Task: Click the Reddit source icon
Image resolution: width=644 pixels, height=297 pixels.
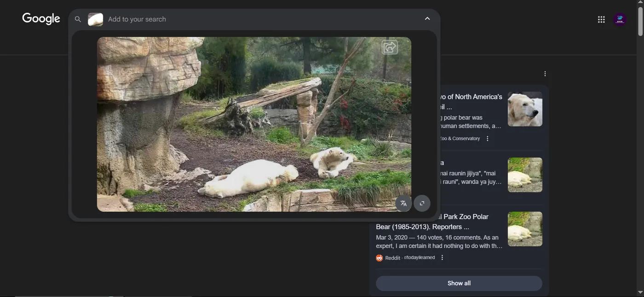Action: coord(379,258)
